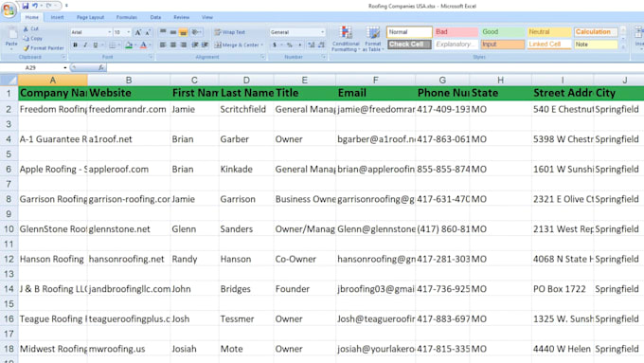Click the Insert Function fx icon
The image size is (644, 363).
101,67
